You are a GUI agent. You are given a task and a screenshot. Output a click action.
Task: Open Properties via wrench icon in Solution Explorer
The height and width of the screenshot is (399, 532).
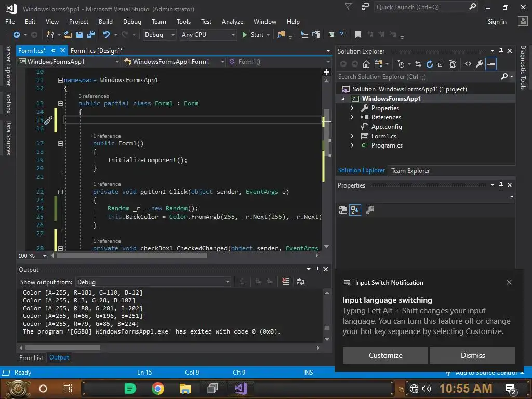pyautogui.click(x=480, y=64)
